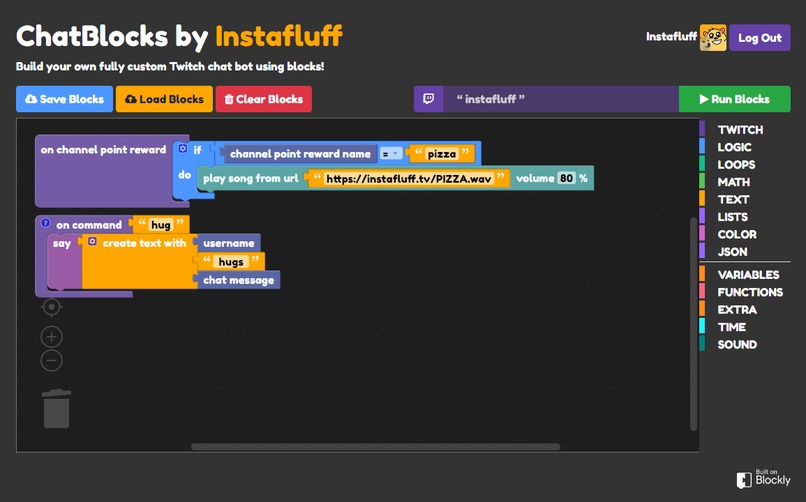Click the Load Blocks button
Screen dimensions: 806x502
click(x=164, y=99)
